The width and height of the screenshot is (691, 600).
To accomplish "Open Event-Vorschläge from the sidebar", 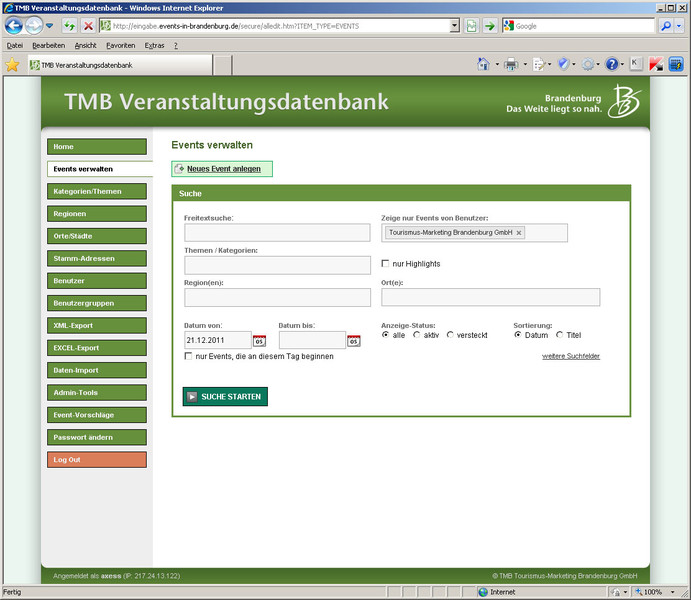I will [x=97, y=415].
